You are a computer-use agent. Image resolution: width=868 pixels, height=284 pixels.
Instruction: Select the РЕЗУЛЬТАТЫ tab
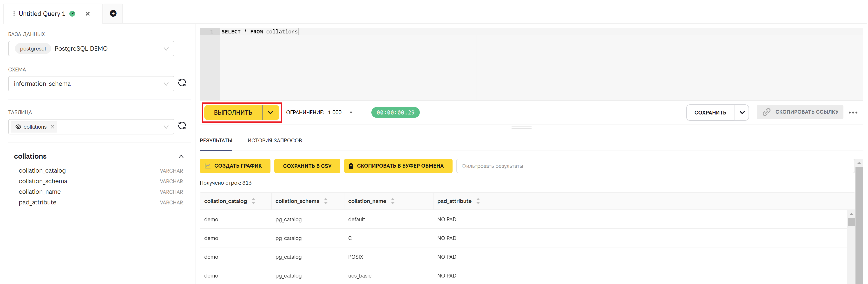tap(216, 141)
